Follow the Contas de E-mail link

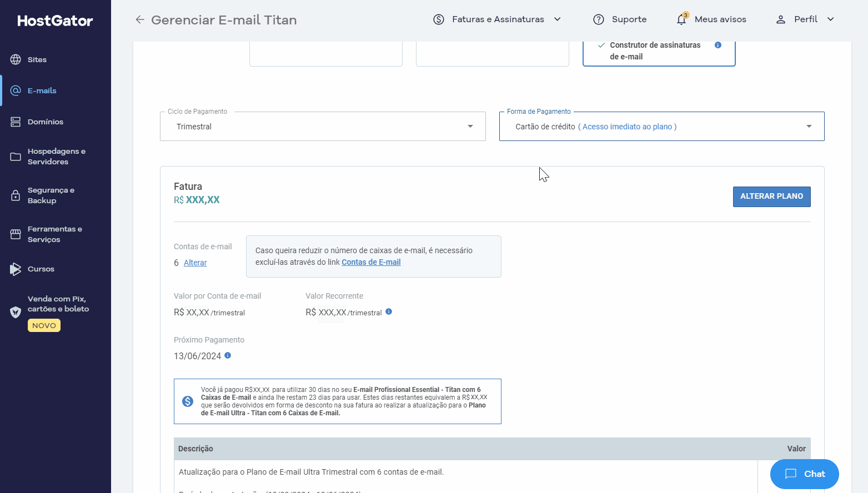(x=371, y=262)
